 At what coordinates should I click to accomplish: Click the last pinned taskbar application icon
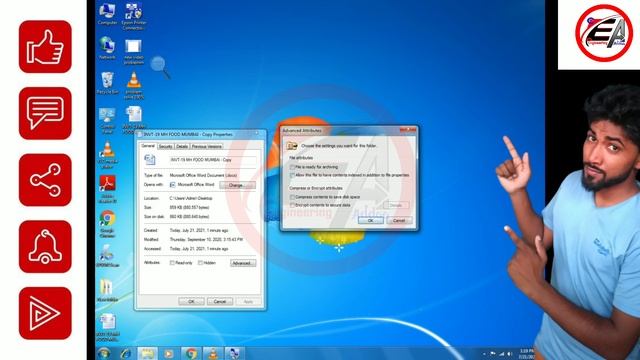[234, 353]
